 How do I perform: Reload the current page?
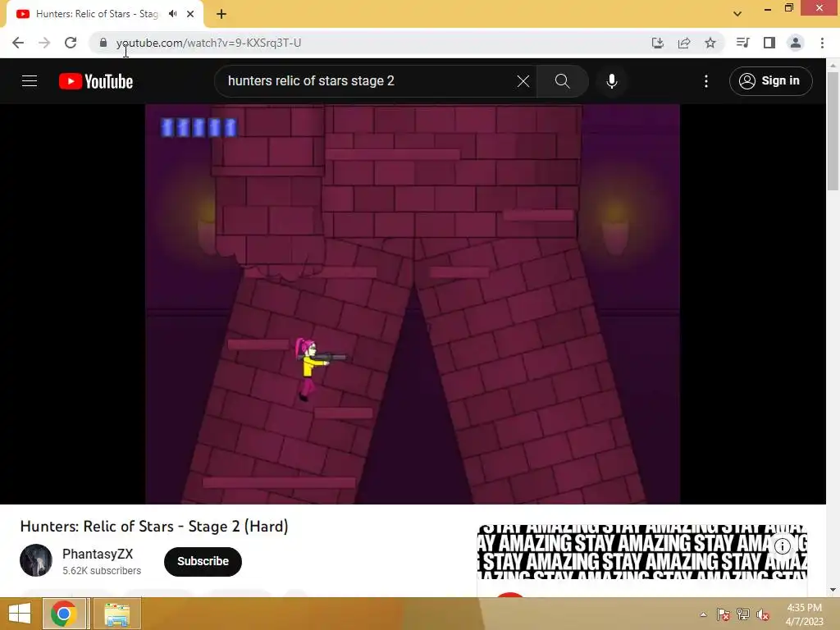[x=71, y=43]
